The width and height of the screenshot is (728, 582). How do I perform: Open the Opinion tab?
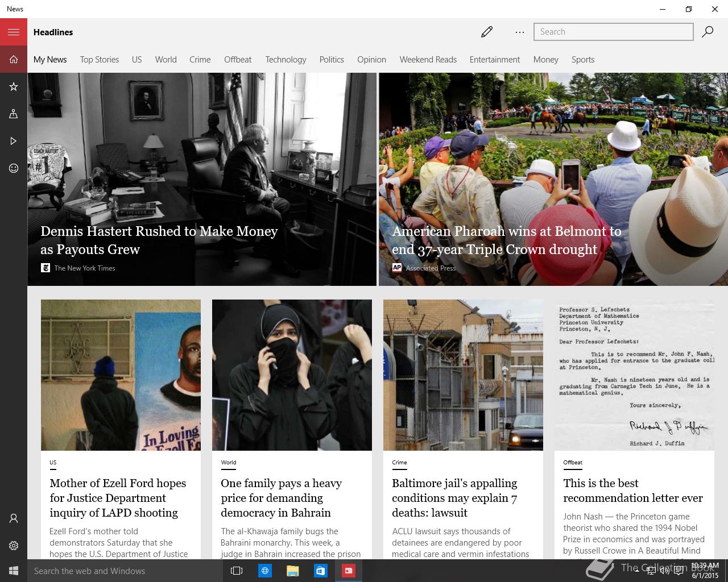click(x=371, y=59)
